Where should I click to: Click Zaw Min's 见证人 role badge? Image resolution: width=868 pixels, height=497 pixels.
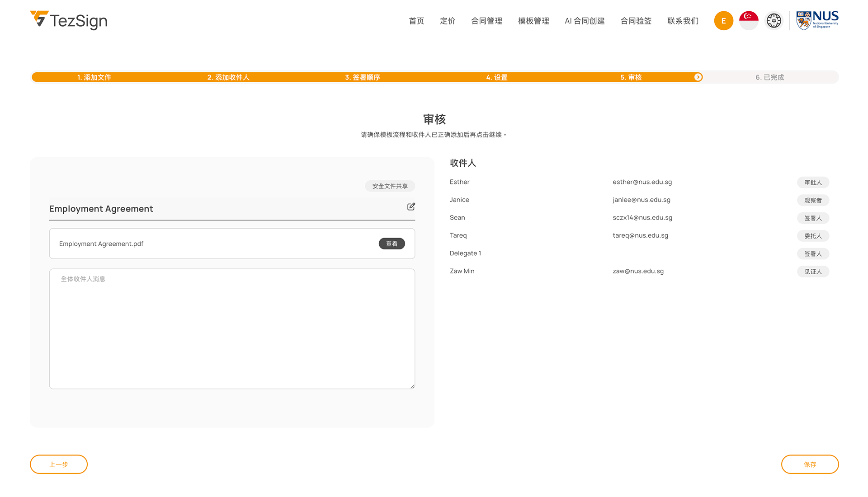tap(813, 272)
